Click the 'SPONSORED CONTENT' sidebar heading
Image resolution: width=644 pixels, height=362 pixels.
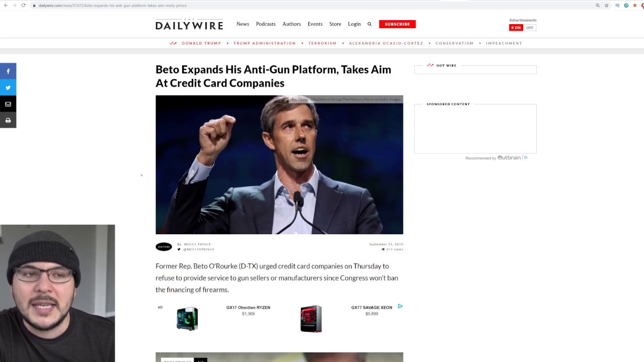448,104
